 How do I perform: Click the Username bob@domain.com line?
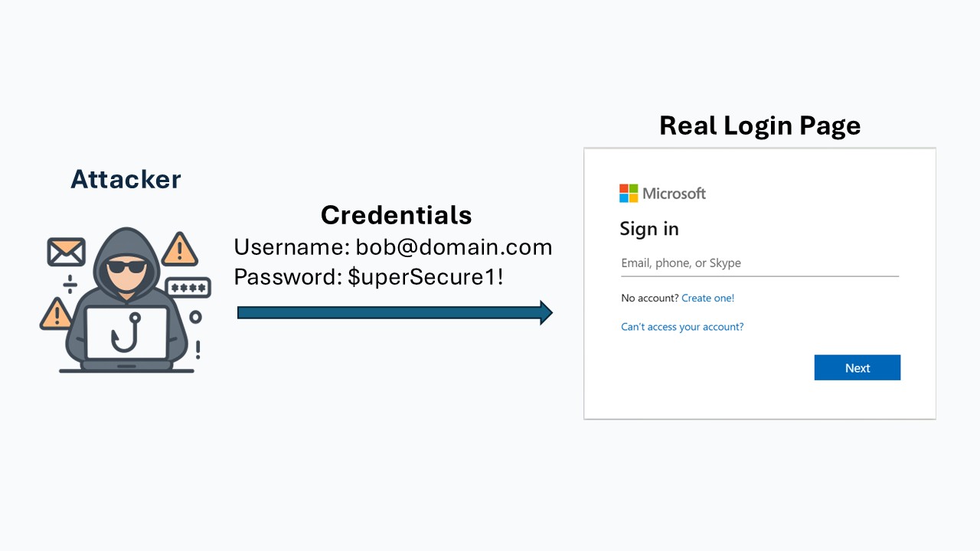(x=393, y=247)
